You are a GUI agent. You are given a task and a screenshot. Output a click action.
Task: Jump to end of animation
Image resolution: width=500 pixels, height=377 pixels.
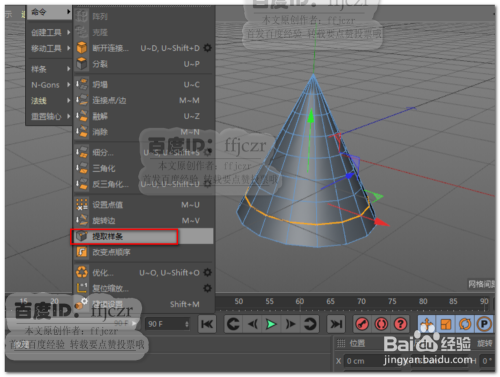click(336, 324)
